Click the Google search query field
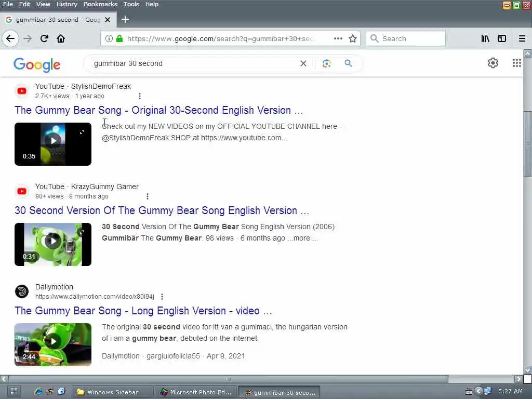Viewport: 532px width, 399px height. pos(193,63)
